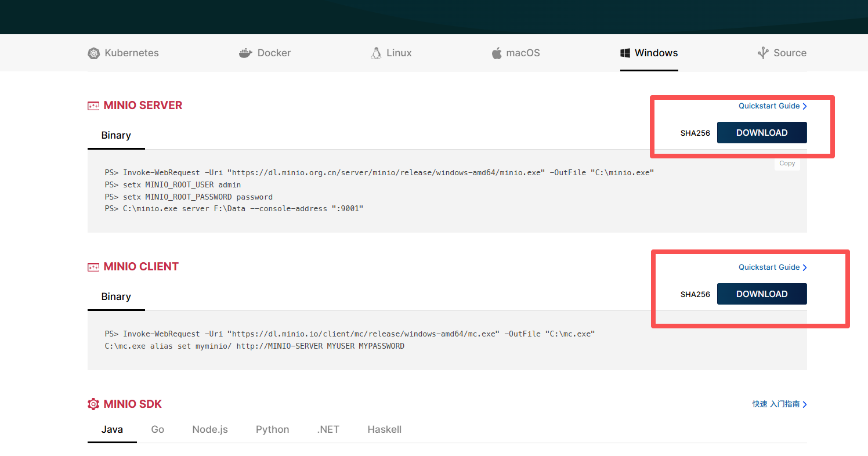Viewport: 868px width, 456px height.
Task: Open the Kubernetes platform tab
Action: 123,53
